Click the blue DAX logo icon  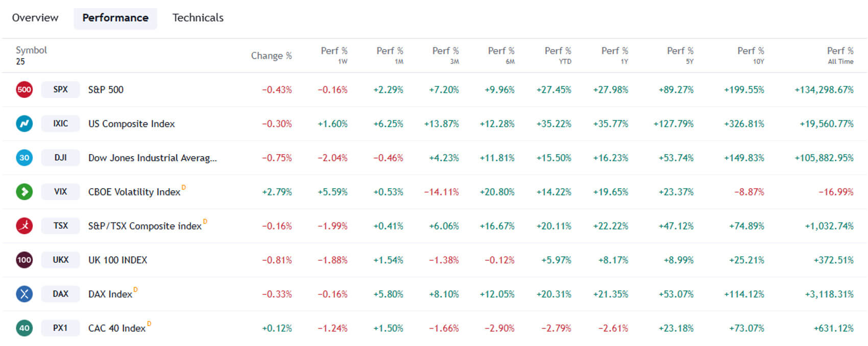[24, 294]
